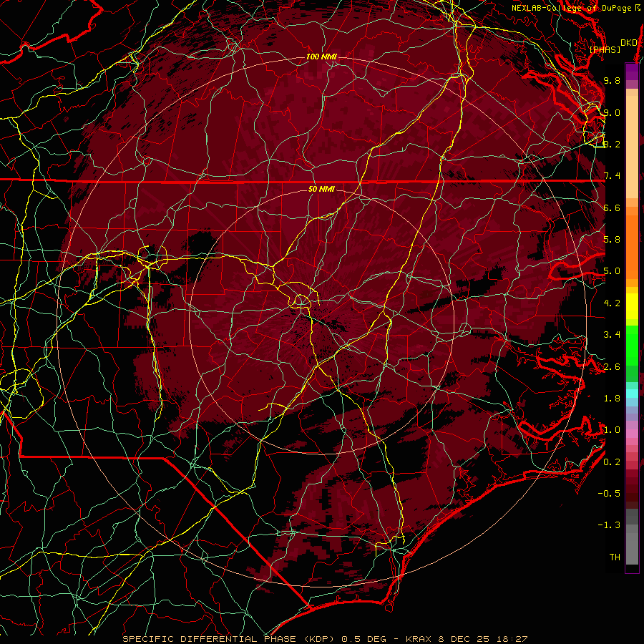Click the 8.2 value on the color scale
The height and width of the screenshot is (644, 644).
[612, 144]
